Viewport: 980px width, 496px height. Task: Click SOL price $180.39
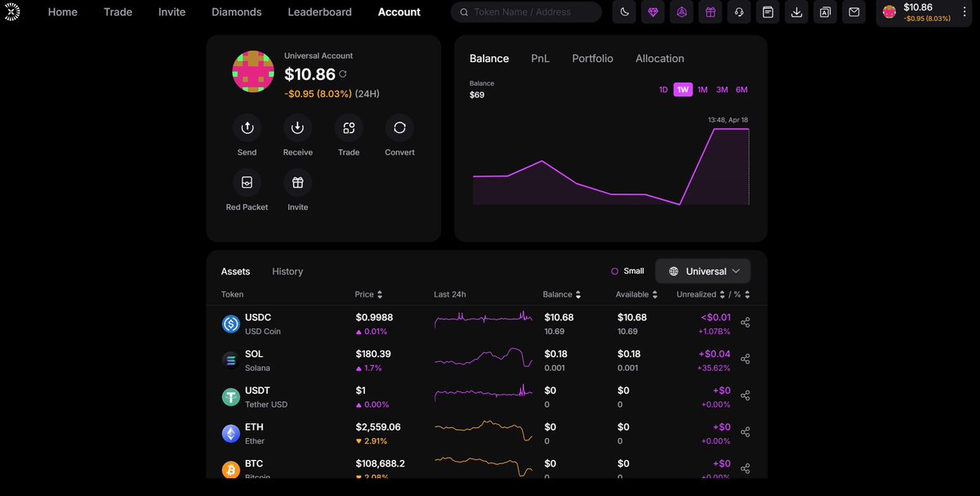tap(373, 354)
